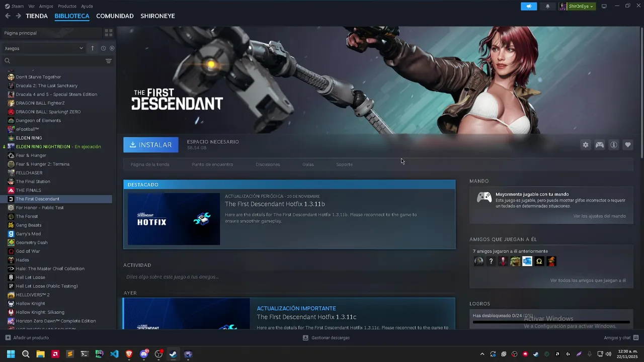Click the achievements progress bar
This screenshot has height=362, width=644.
click(551, 322)
